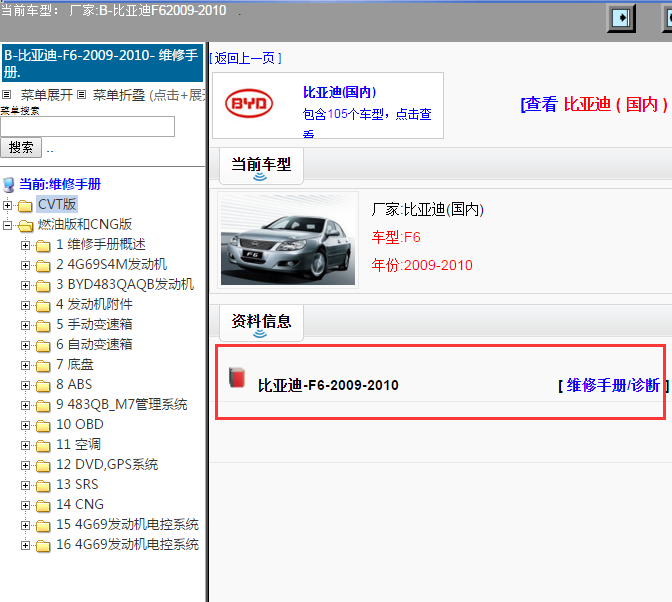Select the 9 483QB_M7管理系统 label

point(122,404)
